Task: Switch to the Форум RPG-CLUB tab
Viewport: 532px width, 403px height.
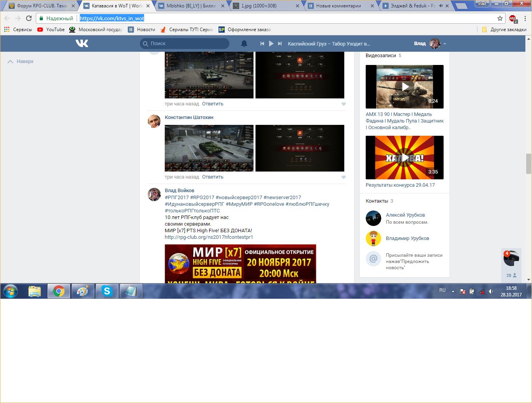Action: pos(39,6)
